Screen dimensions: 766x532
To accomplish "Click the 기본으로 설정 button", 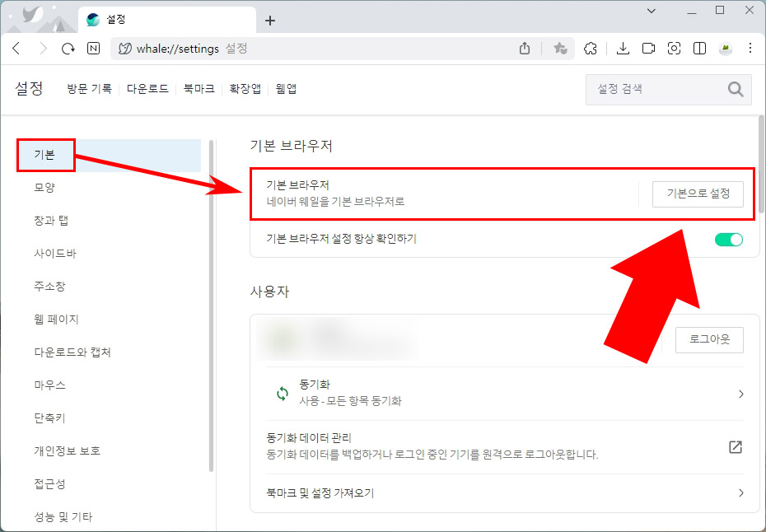I will pyautogui.click(x=698, y=194).
